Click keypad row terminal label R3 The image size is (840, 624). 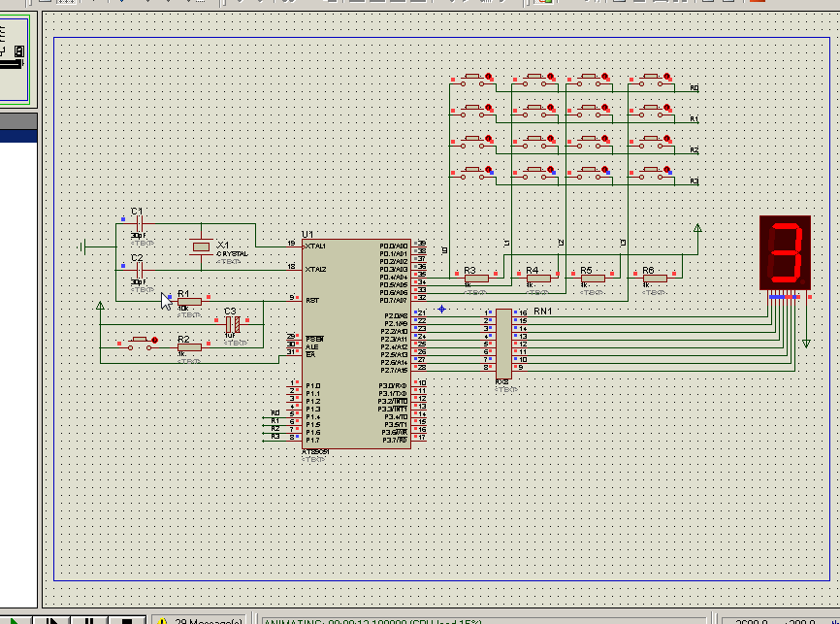694,181
